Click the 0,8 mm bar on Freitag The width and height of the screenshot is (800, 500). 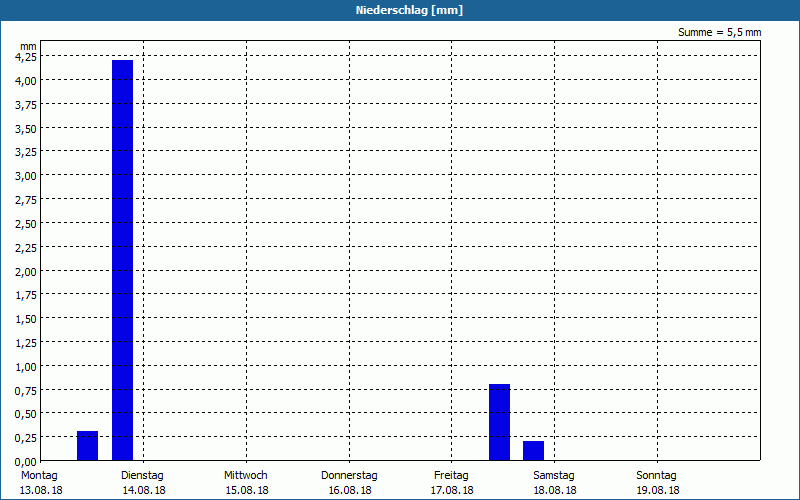point(499,422)
